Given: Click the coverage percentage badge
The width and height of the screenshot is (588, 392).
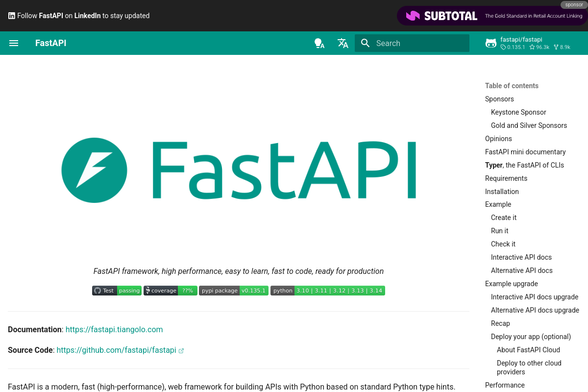Looking at the screenshot, I should point(170,290).
